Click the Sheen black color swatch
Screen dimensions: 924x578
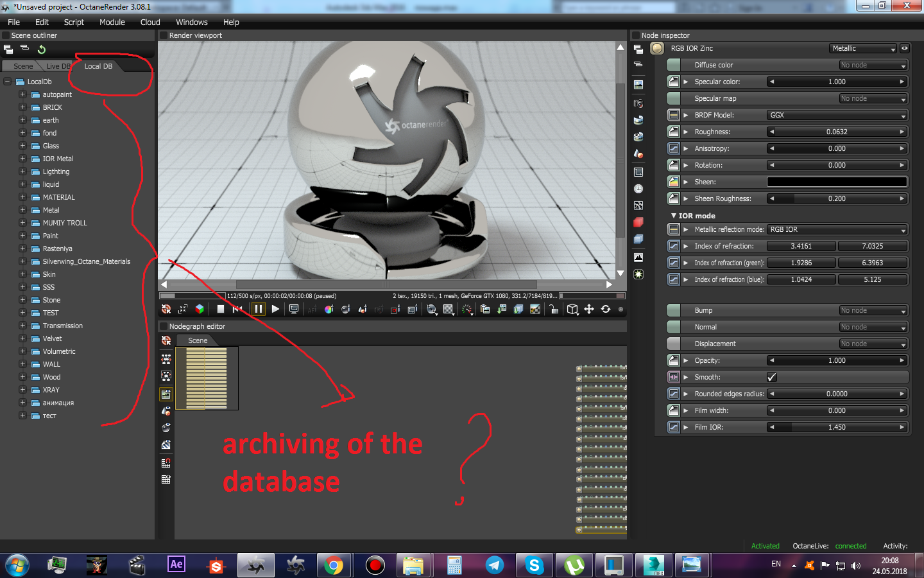837,182
